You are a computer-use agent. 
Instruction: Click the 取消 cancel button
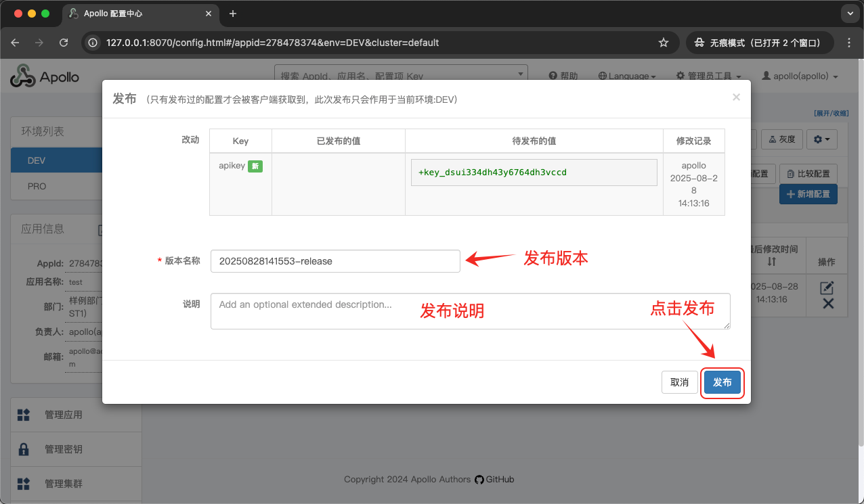pos(679,382)
